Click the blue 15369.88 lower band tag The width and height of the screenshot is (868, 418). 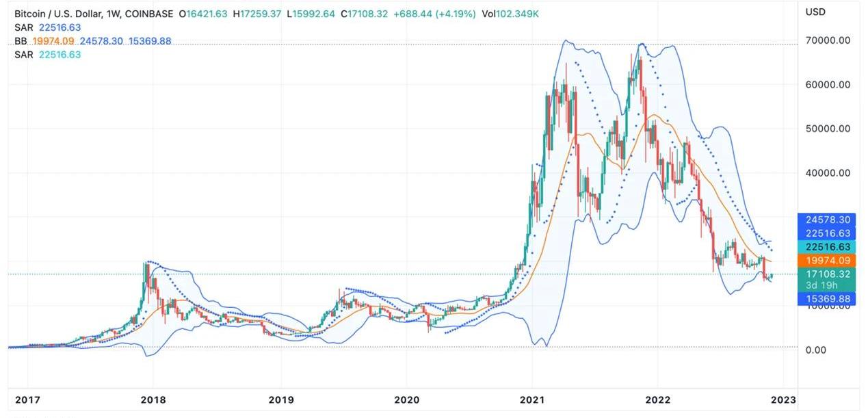point(826,299)
